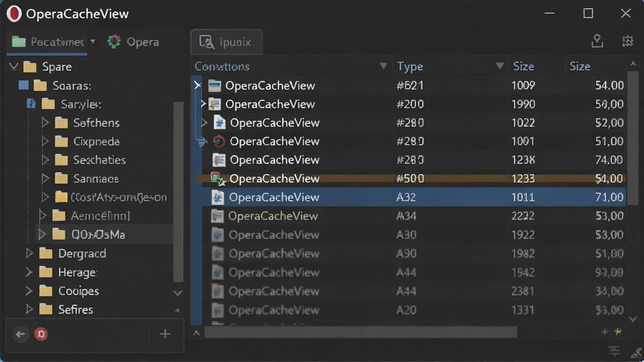This screenshot has width=644, height=362.
Task: Click the file icon in the selected A32 row
Action: [x=218, y=197]
